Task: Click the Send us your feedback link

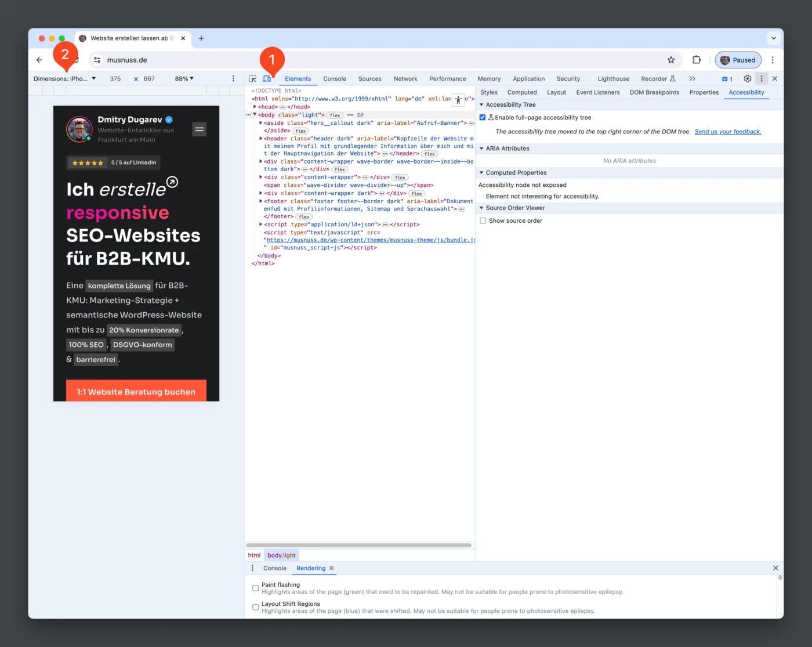Action: (x=728, y=132)
